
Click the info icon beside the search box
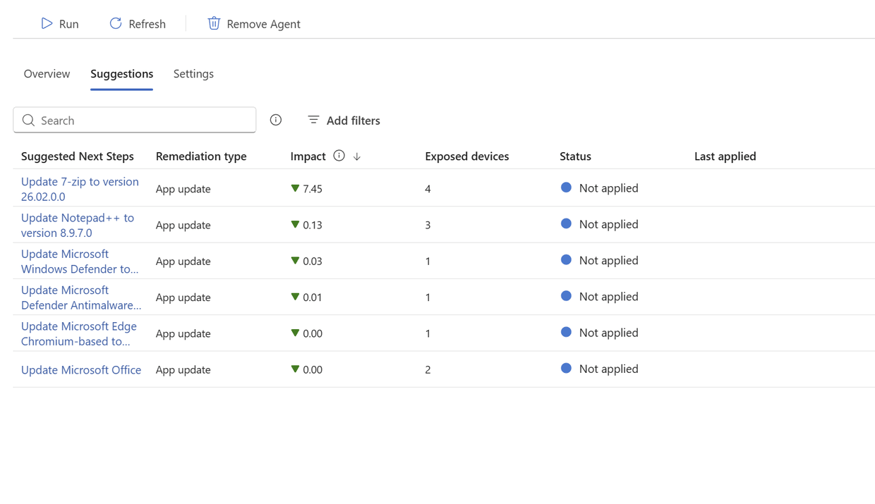[x=276, y=120]
